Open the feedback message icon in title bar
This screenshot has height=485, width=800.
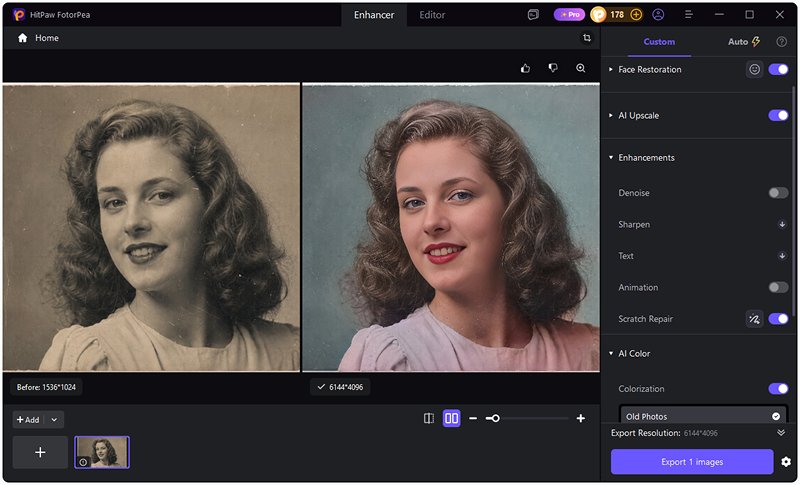[533, 15]
